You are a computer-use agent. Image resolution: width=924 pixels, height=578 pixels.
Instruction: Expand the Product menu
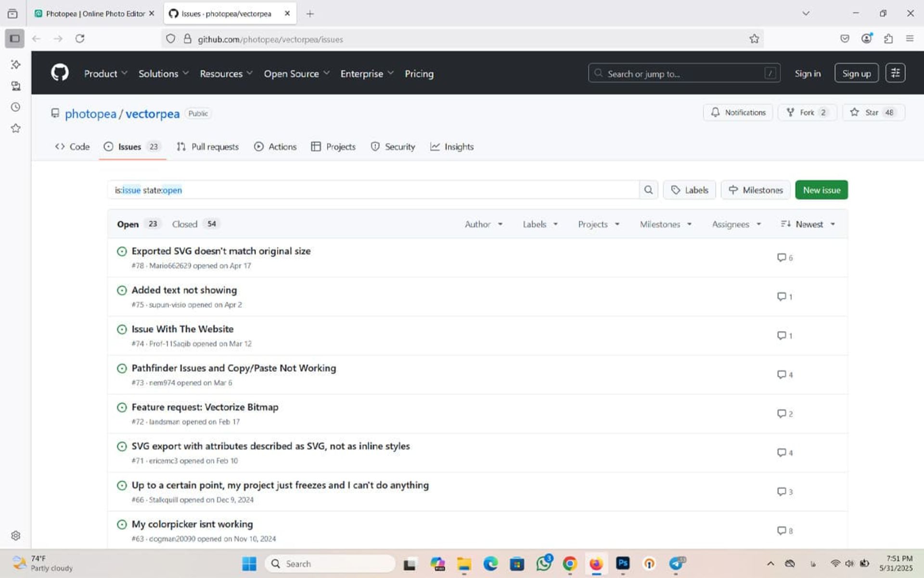[x=105, y=74]
